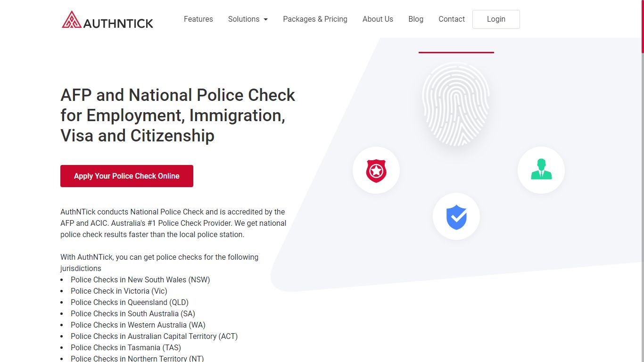Viewport: 644px width, 362px height.
Task: Navigate to the Blog
Action: pyautogui.click(x=416, y=19)
